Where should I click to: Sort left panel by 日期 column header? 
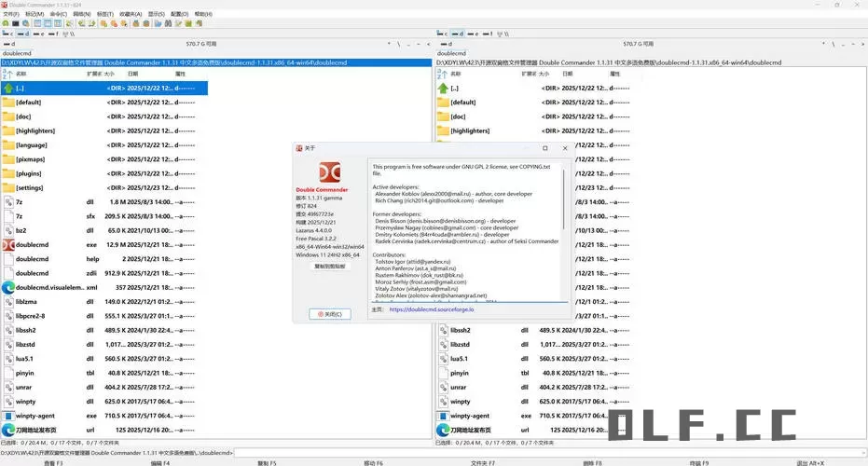coord(132,74)
